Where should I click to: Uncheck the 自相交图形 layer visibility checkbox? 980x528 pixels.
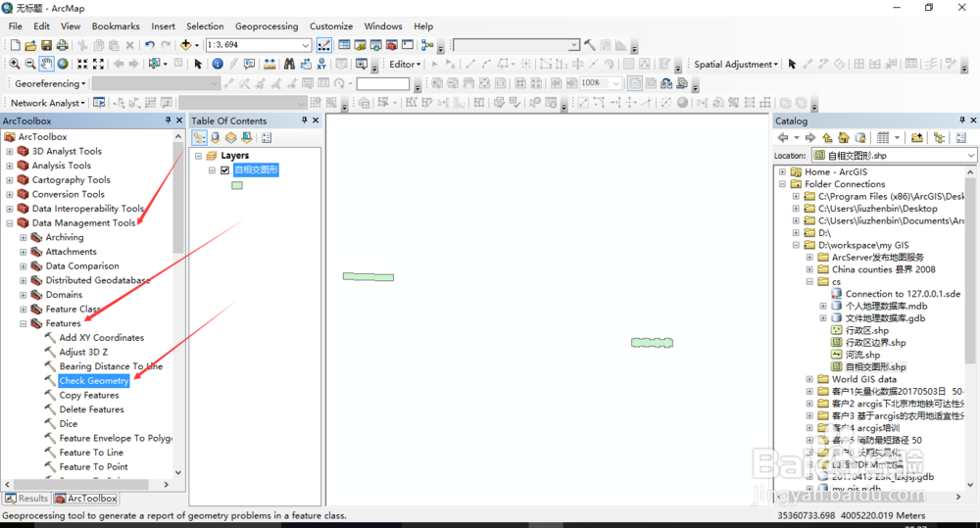point(225,170)
